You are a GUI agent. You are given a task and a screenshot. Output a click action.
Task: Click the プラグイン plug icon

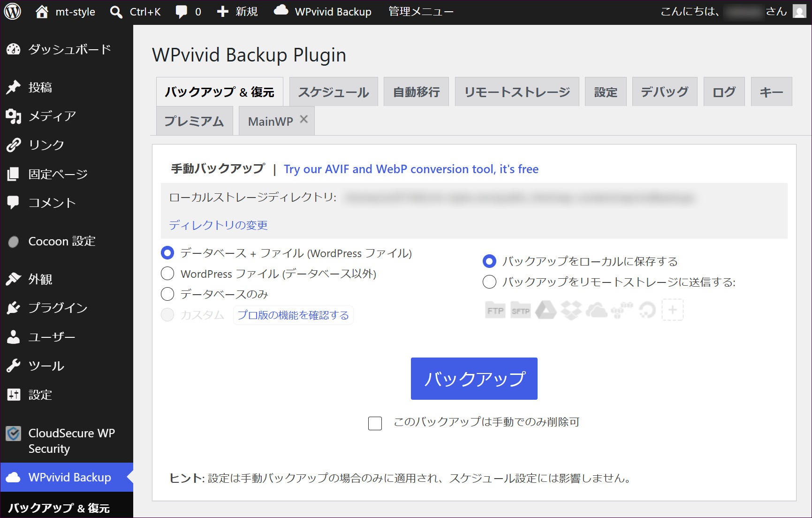pyautogui.click(x=13, y=308)
